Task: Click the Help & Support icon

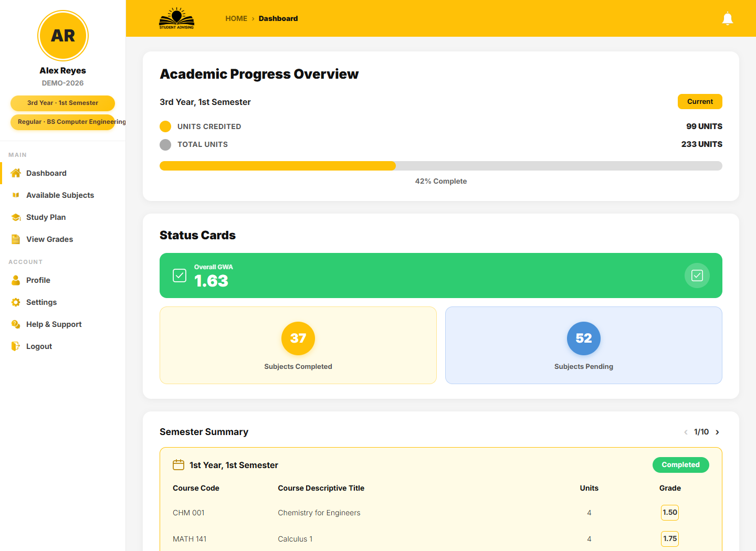Action: [16, 324]
